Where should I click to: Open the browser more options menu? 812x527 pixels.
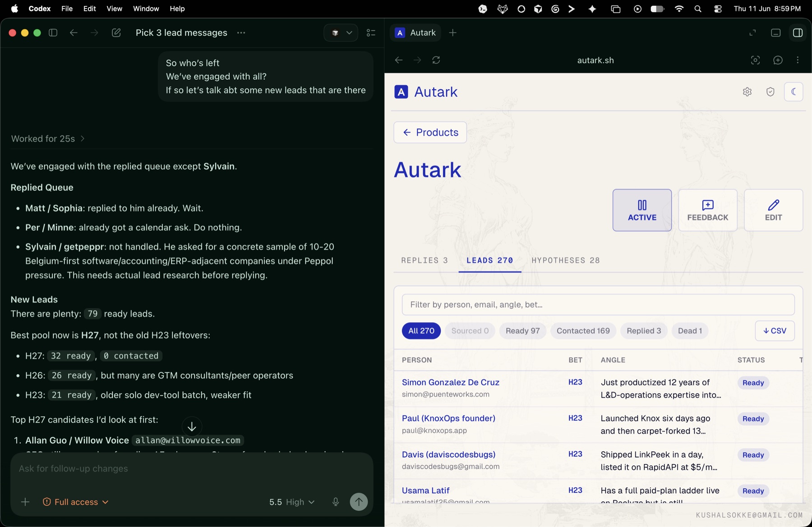click(x=798, y=60)
